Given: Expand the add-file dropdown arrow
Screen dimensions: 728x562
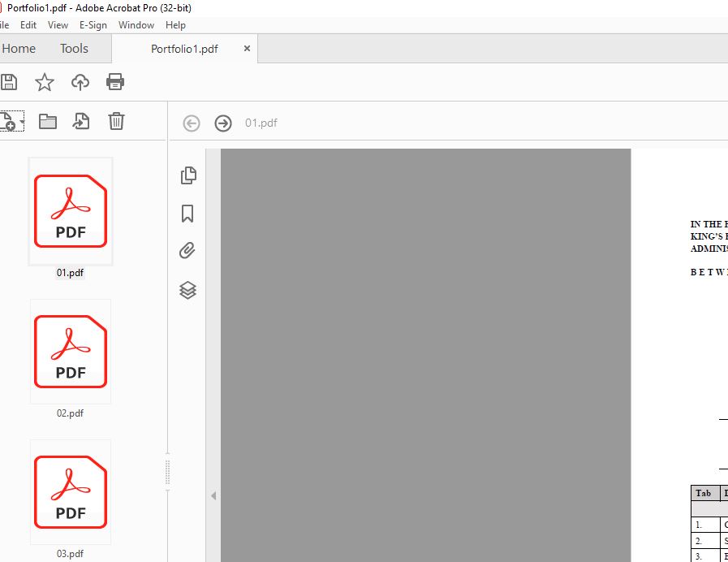Looking at the screenshot, I should click(x=21, y=121).
